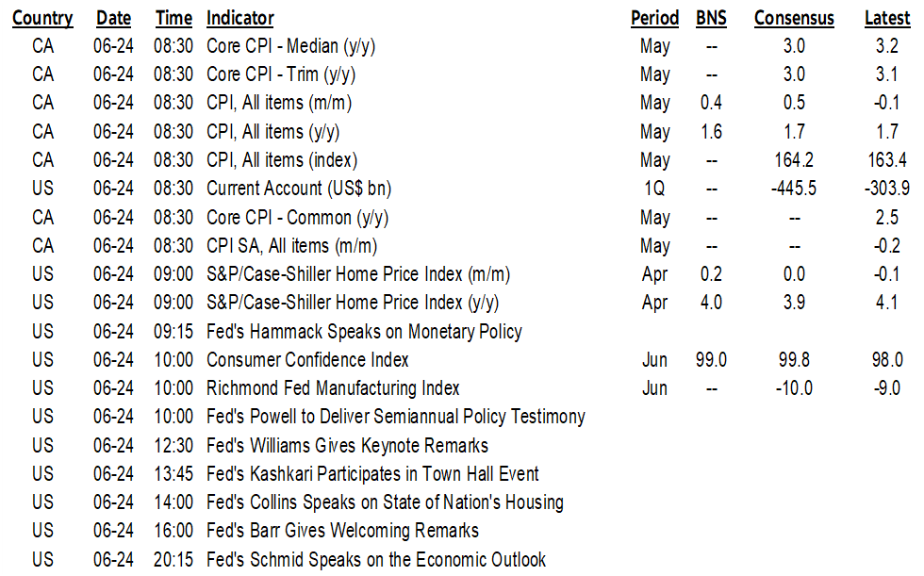This screenshot has width=924, height=576.
Task: Click the BNS column header
Action: [712, 18]
